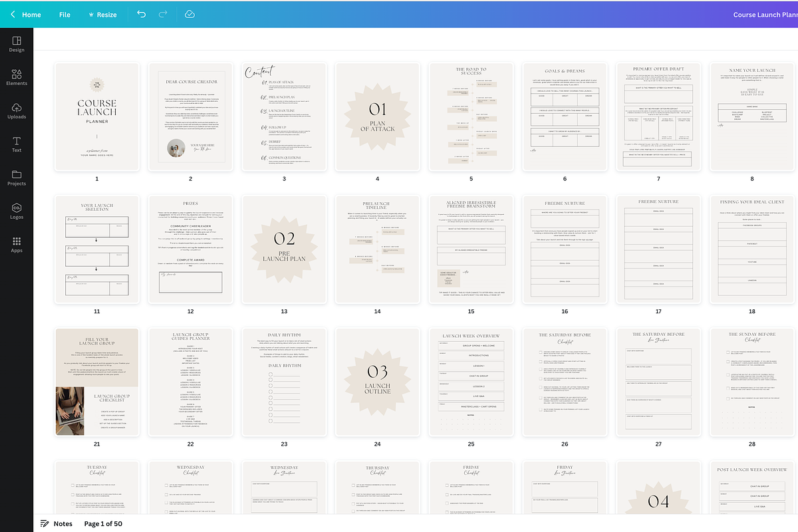Select page 6 Goals & Dreams thumbnail
The image size is (798, 532).
(x=565, y=116)
